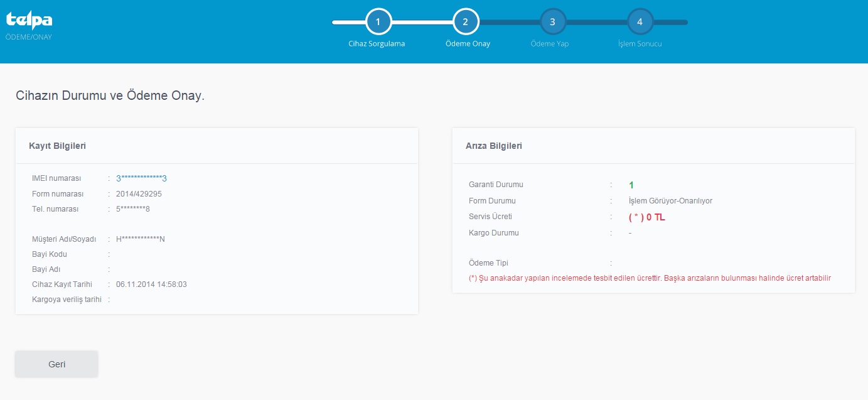Click step 1 circle Cihaz Sorgulama
This screenshot has width=868, height=400.
pos(378,22)
